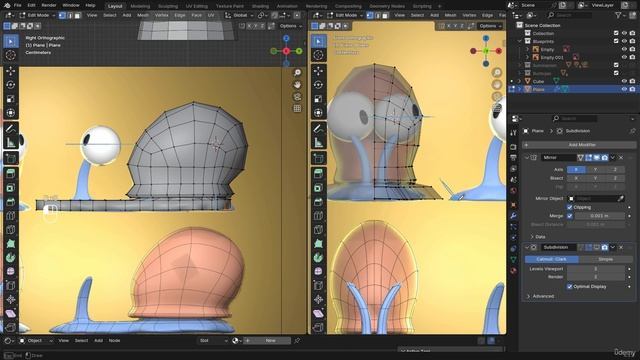The height and width of the screenshot is (360, 640).
Task: Toggle Mirror Bisect X button
Action: coord(576,178)
